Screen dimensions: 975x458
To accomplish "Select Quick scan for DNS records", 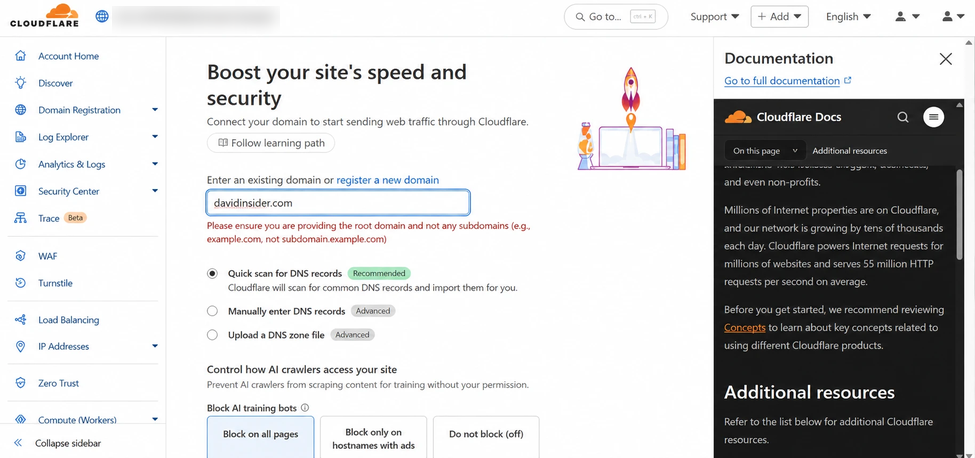I will [x=213, y=273].
